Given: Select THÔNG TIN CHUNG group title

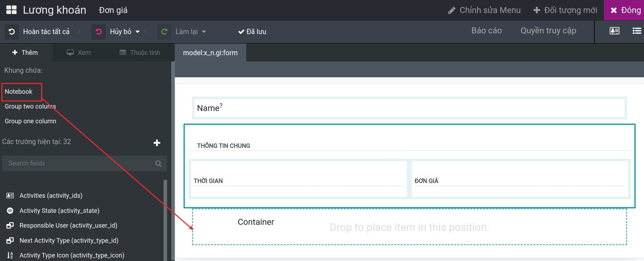Looking at the screenshot, I should [x=223, y=146].
